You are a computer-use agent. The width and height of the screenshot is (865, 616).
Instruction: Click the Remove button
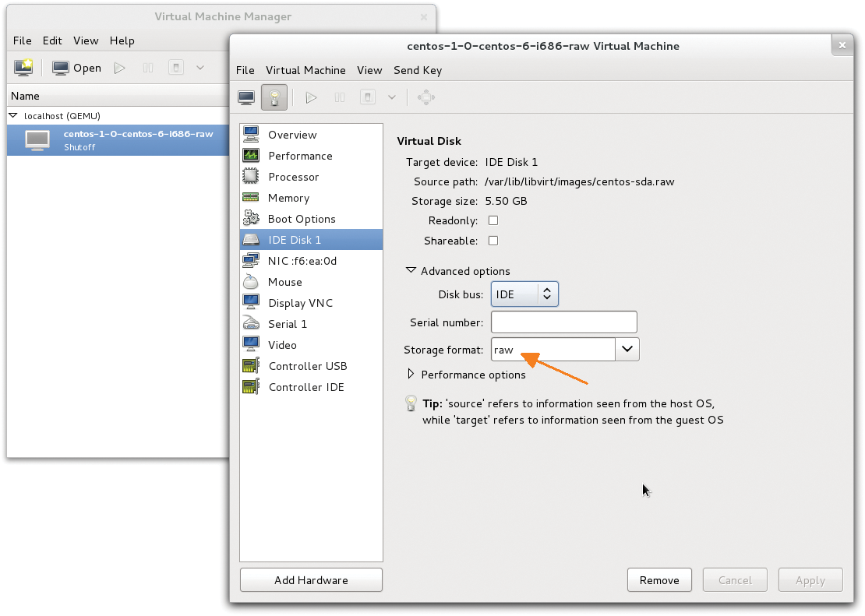[659, 579]
